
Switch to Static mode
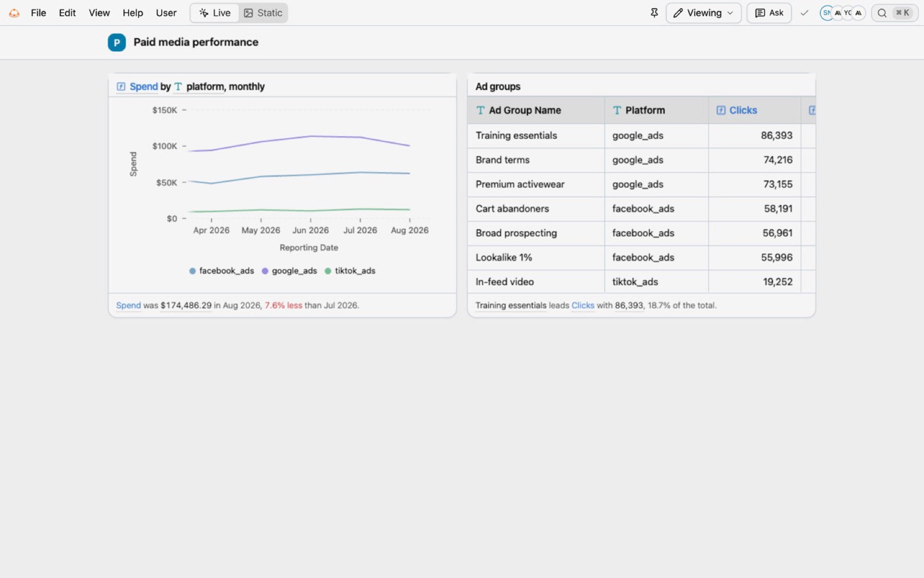click(263, 13)
